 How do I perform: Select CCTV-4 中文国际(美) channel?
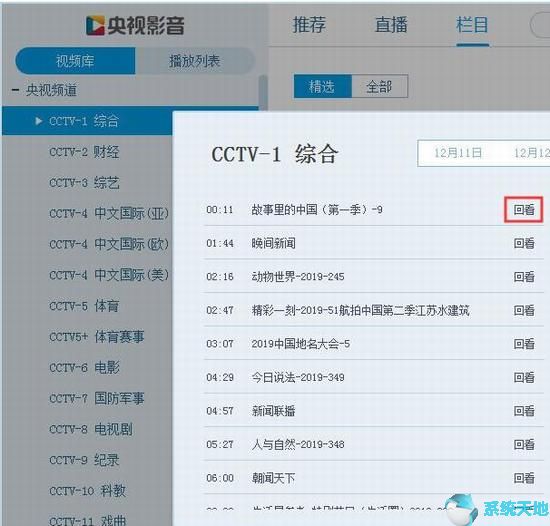pos(109,275)
